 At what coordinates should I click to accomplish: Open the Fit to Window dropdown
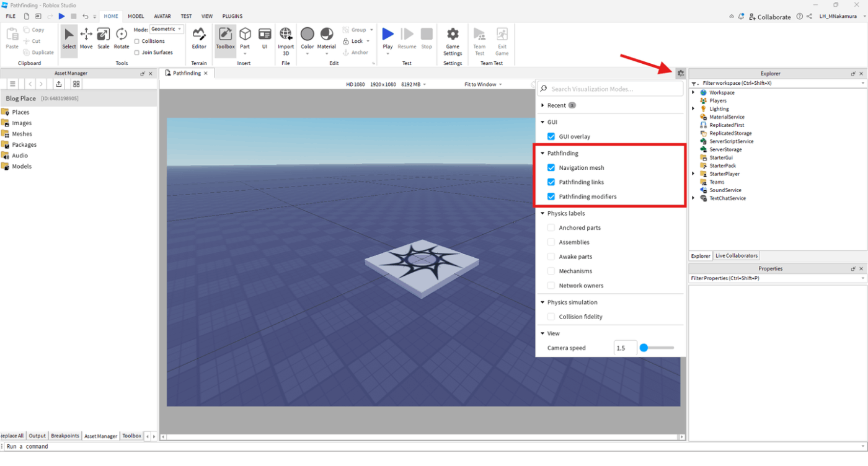483,84
